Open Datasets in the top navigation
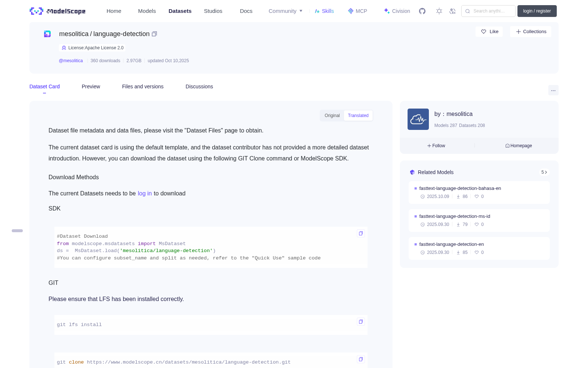This screenshot has height=368, width=588. point(180,11)
